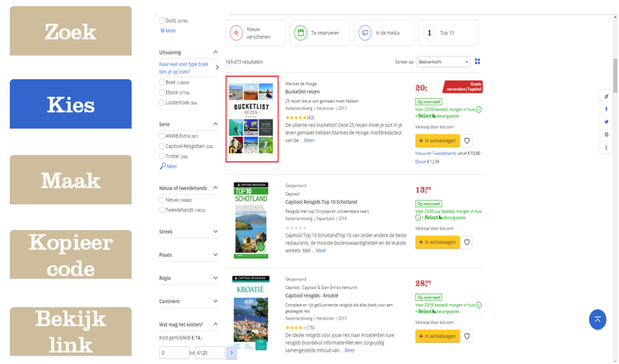The height and width of the screenshot is (364, 619).
Task: Expand the Continent filter section
Action: click(215, 301)
